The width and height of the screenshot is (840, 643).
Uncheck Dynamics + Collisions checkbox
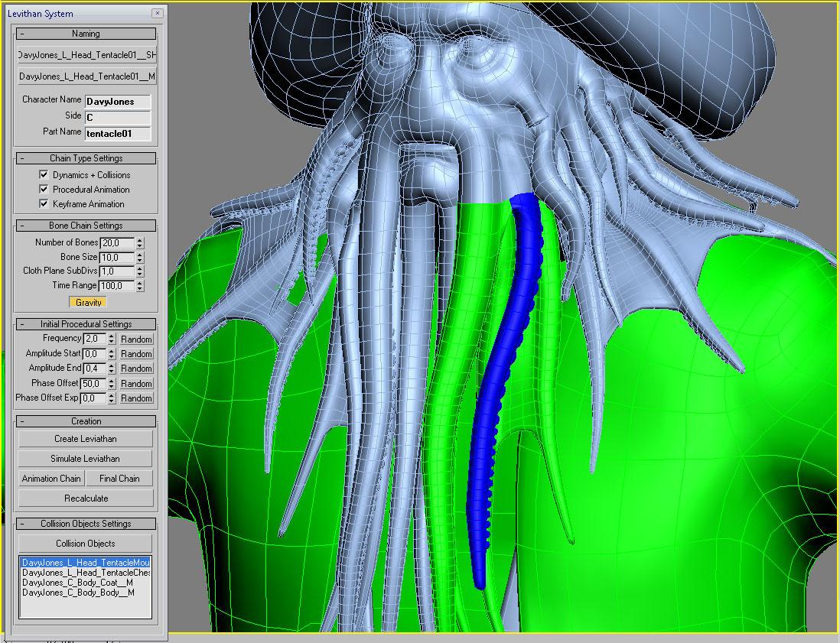(44, 174)
